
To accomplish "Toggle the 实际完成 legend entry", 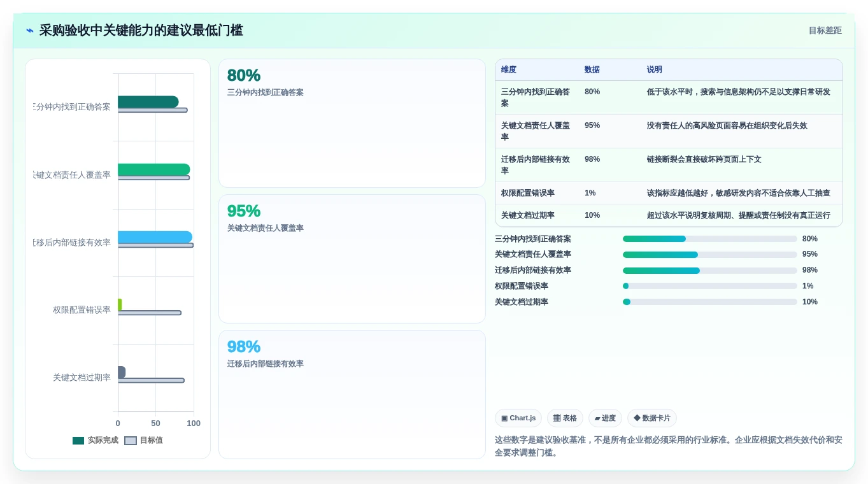I will point(95,440).
